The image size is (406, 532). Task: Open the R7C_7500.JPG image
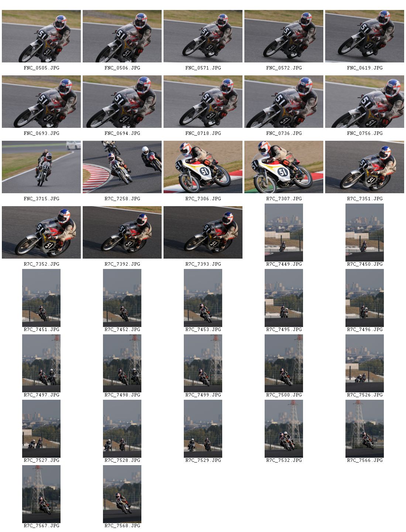(x=284, y=363)
